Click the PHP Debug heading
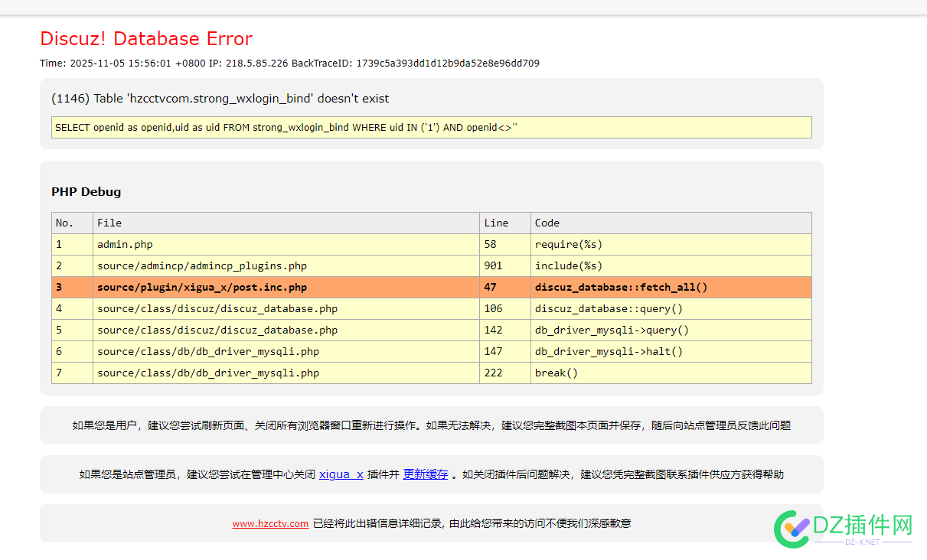Viewport: 927px width, 560px height. 86,192
